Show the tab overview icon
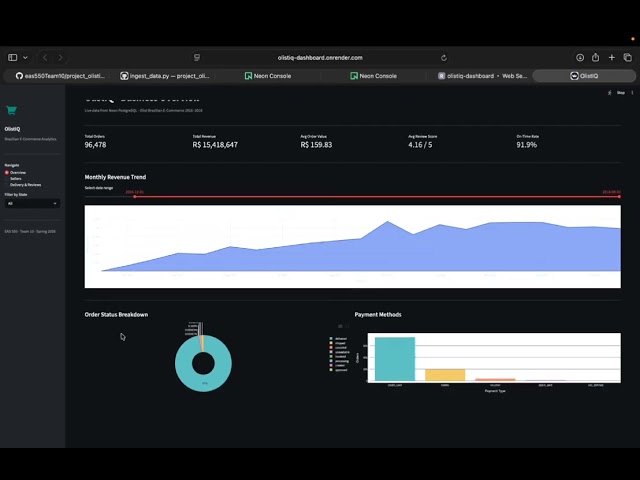 point(628,58)
